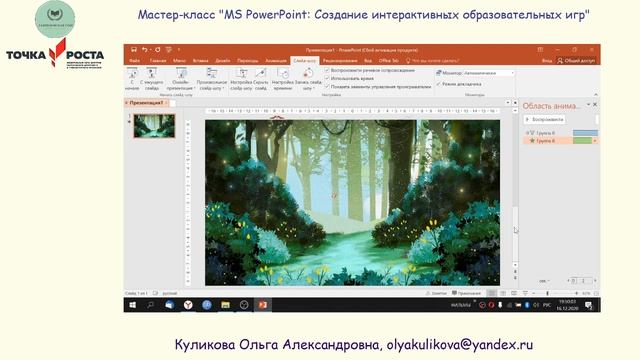Start slideshow from current slide (С текущего слайда)
Screen dimensions: 640x360
point(151,79)
